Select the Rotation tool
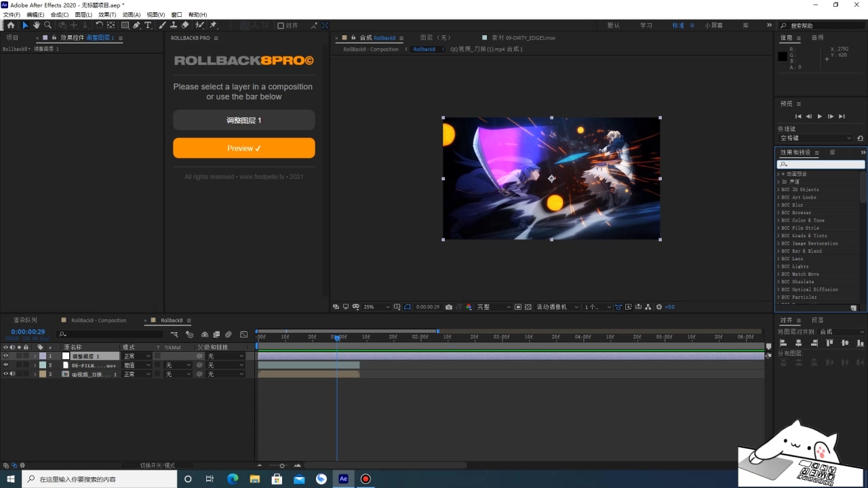Screen dimensions: 868x488 99,25
